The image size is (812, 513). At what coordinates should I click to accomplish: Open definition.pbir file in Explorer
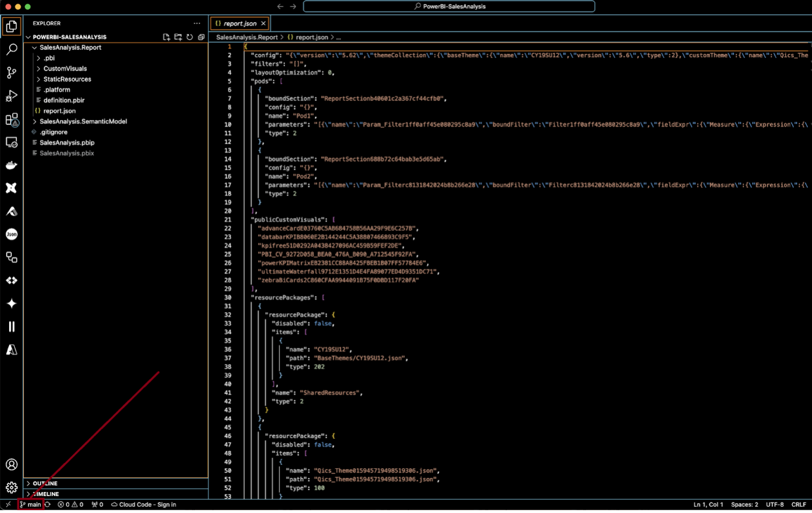pyautogui.click(x=64, y=100)
